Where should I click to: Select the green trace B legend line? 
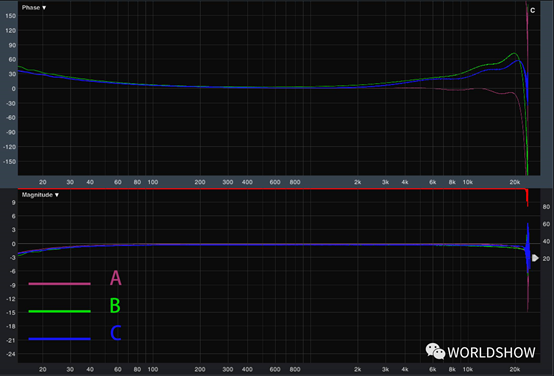[59, 311]
